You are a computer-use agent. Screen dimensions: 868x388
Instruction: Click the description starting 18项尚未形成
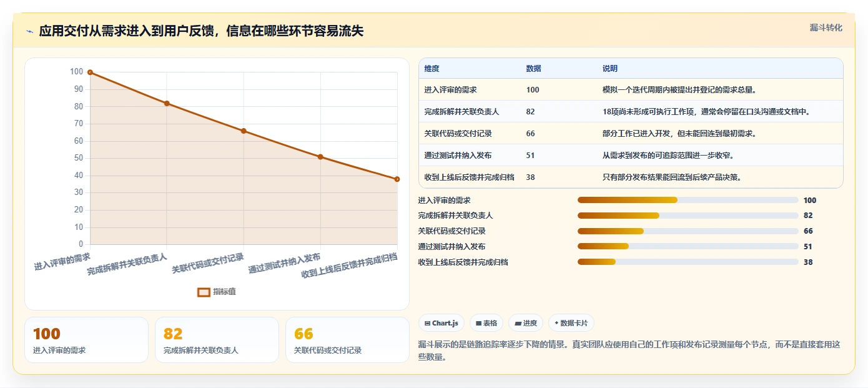[x=706, y=112]
